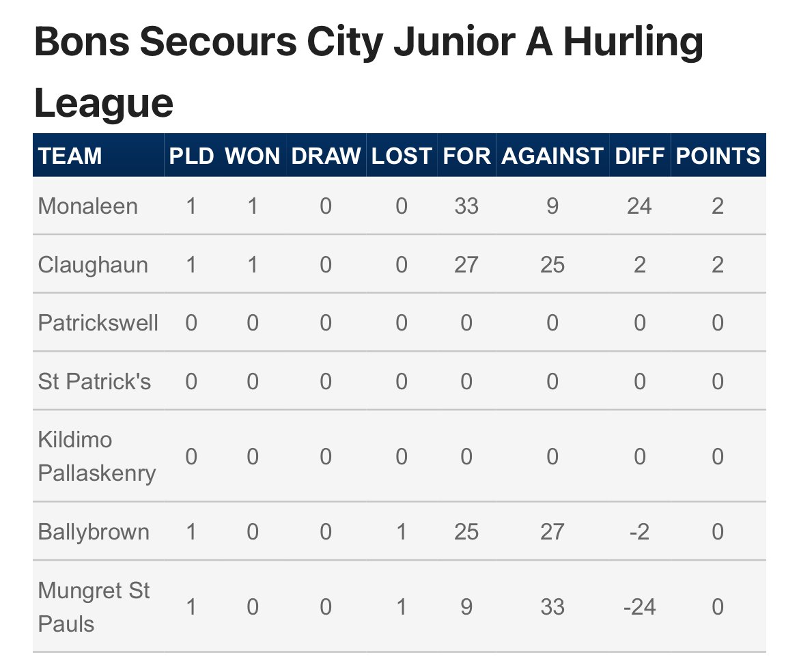
Task: Click the PLD column header
Action: tap(192, 156)
